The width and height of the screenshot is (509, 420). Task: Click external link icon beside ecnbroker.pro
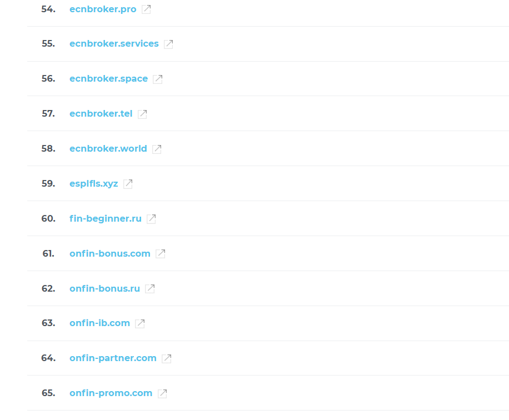146,9
